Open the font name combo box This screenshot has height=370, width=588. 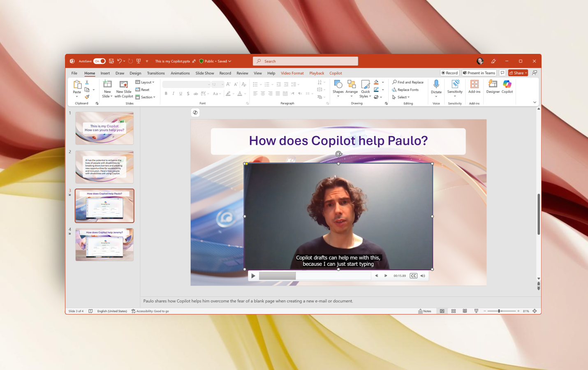pyautogui.click(x=187, y=84)
